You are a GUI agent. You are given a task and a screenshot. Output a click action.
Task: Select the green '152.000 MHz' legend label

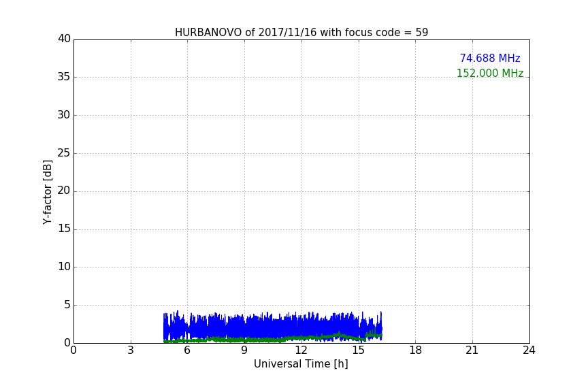490,73
